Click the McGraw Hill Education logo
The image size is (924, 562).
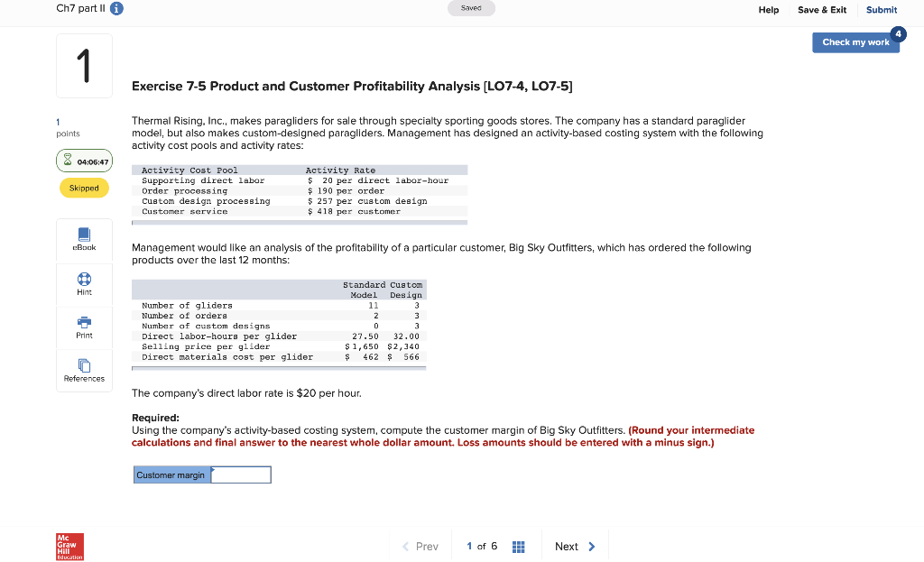[x=69, y=547]
